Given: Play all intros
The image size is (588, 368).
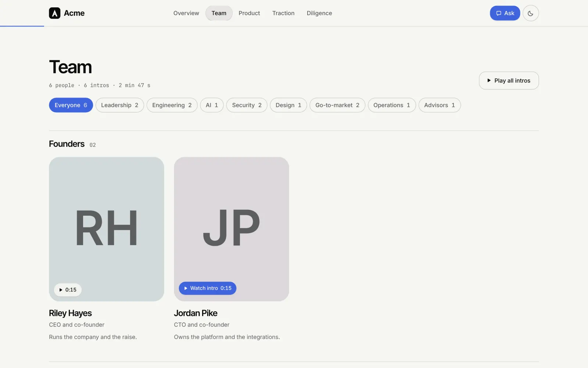Looking at the screenshot, I should 509,81.
